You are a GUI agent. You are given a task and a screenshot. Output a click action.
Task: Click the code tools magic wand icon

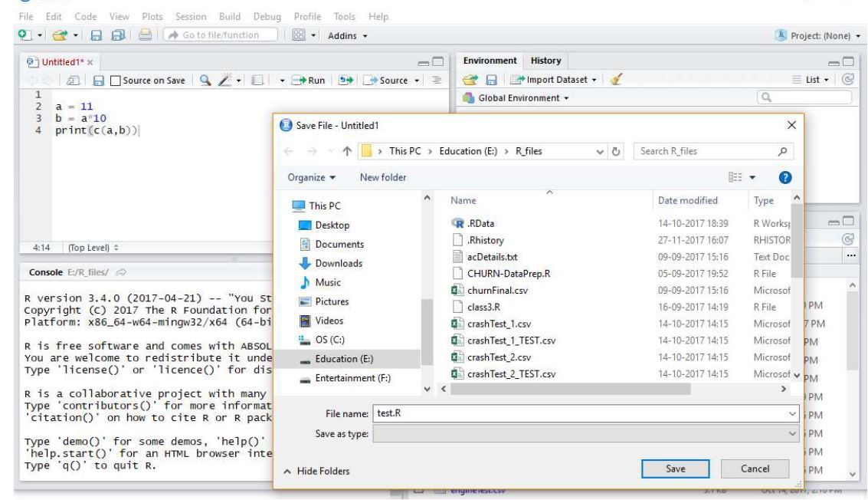coord(224,81)
